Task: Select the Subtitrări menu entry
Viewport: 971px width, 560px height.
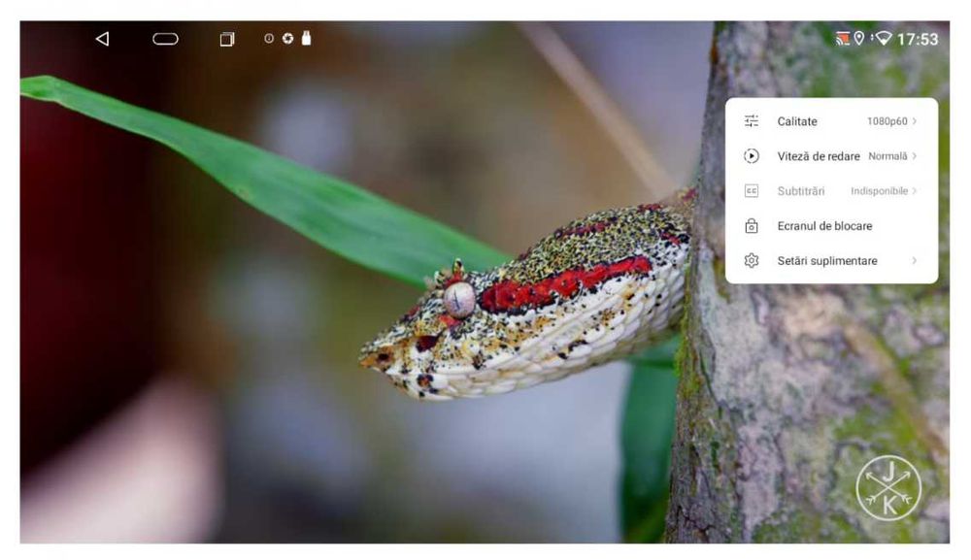Action: point(831,191)
